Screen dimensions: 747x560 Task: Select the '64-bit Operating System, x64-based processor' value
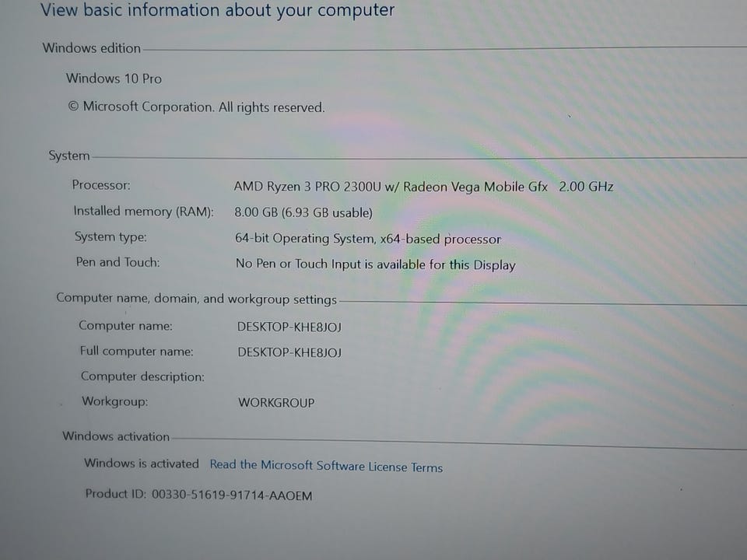(368, 239)
